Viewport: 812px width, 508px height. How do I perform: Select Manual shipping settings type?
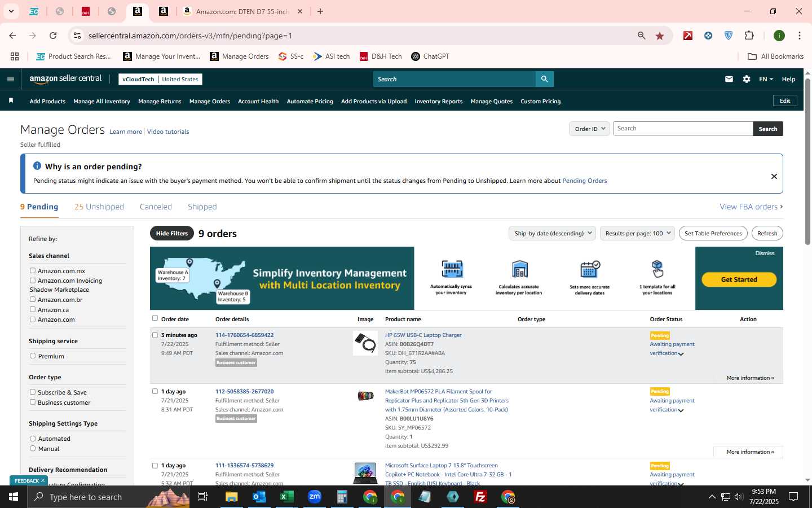click(x=33, y=449)
